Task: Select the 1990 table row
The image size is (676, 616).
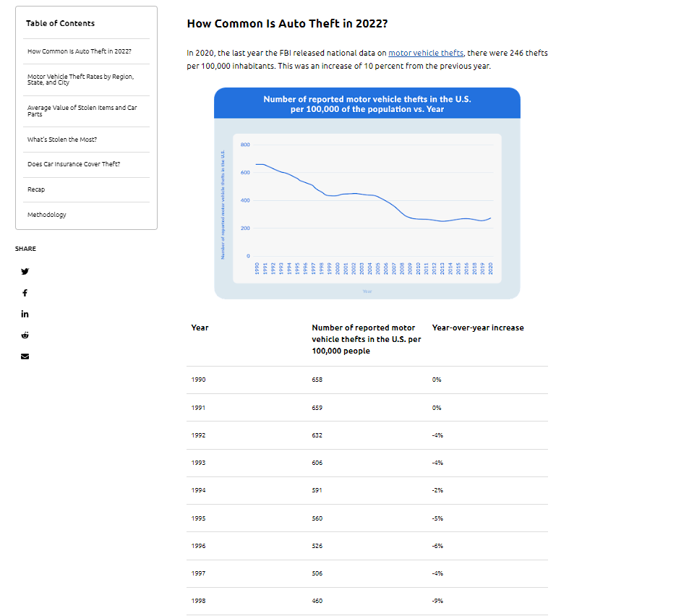Action: (x=367, y=380)
